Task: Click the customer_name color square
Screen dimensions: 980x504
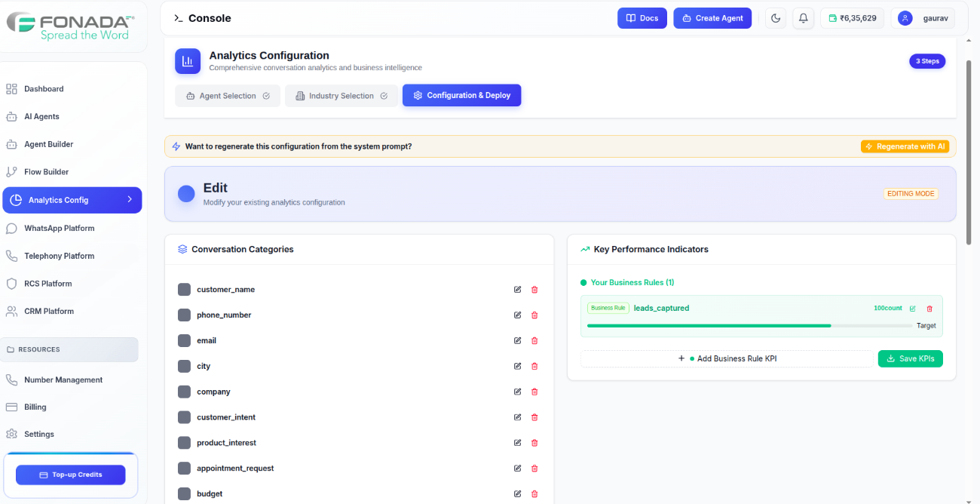Action: click(x=184, y=290)
